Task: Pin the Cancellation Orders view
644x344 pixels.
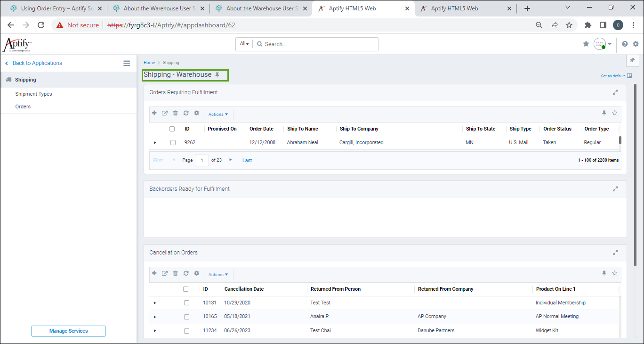Action: point(604,273)
